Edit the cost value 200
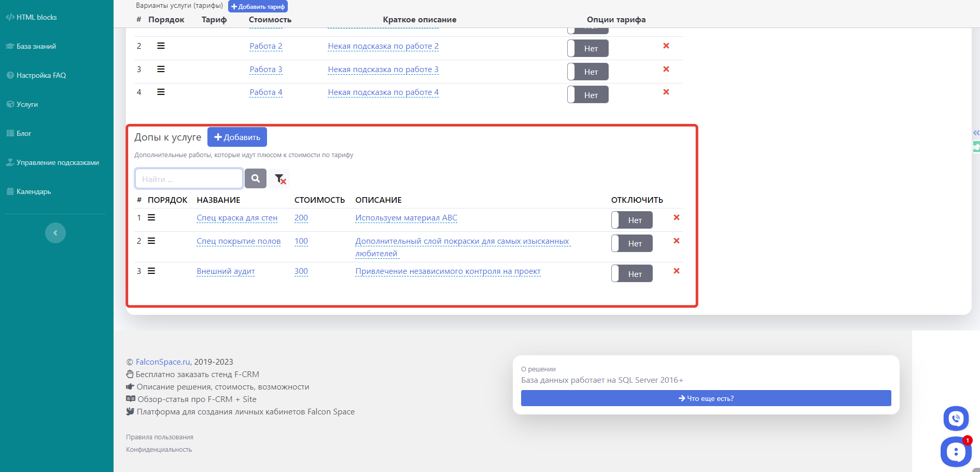Image resolution: width=980 pixels, height=472 pixels. coord(301,218)
